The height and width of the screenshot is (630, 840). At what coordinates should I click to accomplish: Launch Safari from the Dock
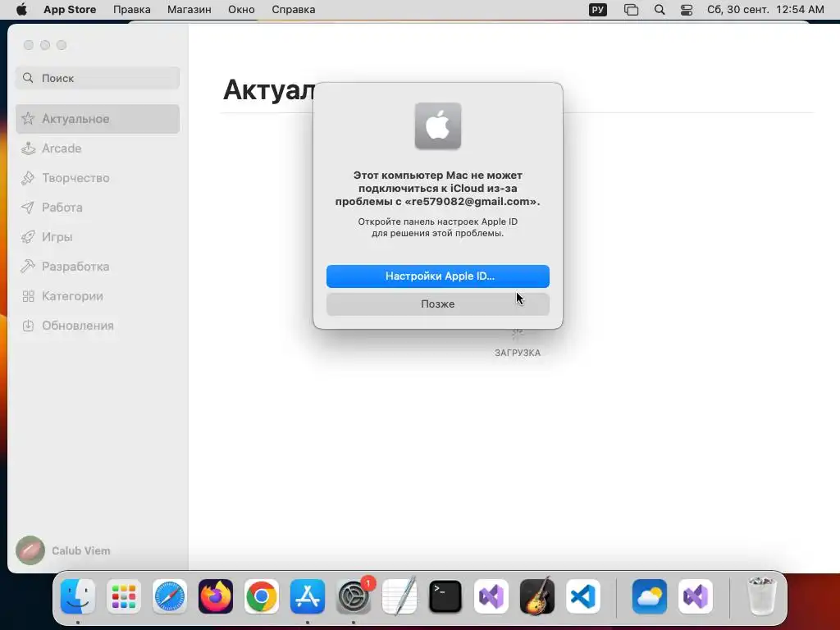coord(170,596)
